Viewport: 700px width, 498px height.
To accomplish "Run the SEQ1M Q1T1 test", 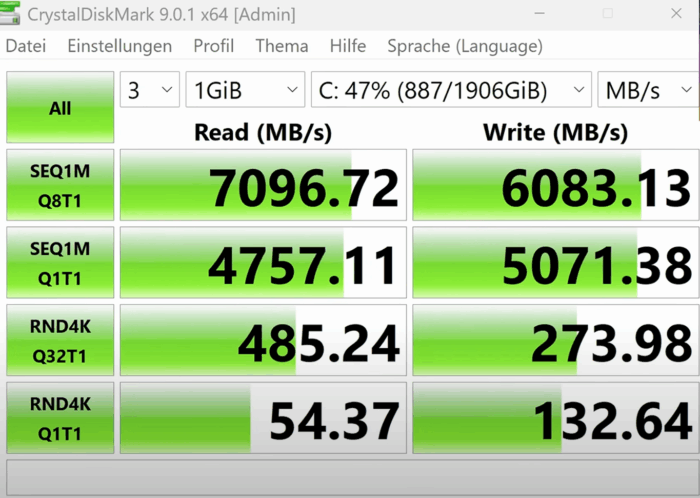I will click(60, 262).
